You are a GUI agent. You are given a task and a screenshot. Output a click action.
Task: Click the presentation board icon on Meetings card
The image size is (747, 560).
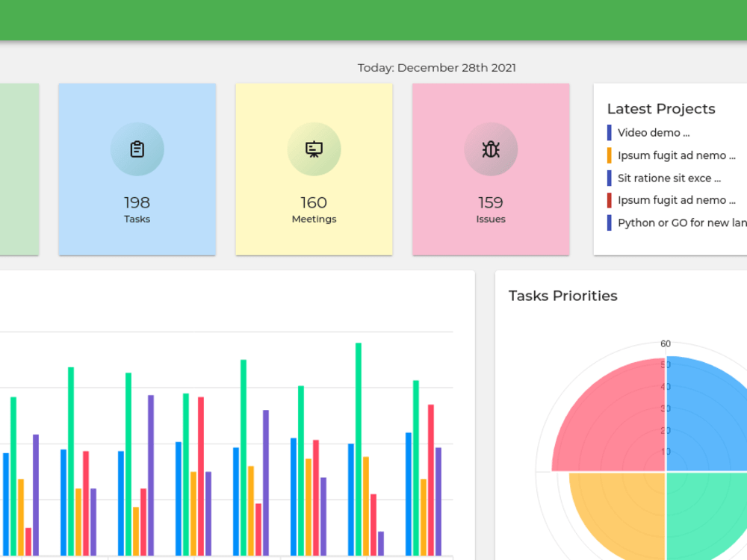pyautogui.click(x=314, y=149)
